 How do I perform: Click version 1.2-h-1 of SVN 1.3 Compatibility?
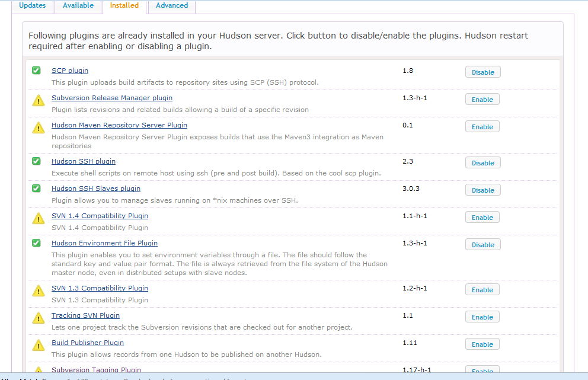(x=415, y=288)
